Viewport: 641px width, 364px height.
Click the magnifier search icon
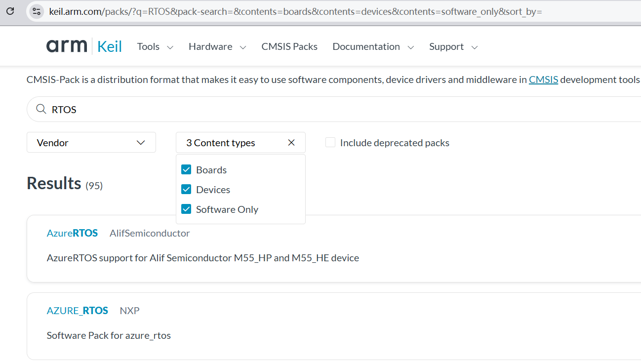click(x=41, y=109)
